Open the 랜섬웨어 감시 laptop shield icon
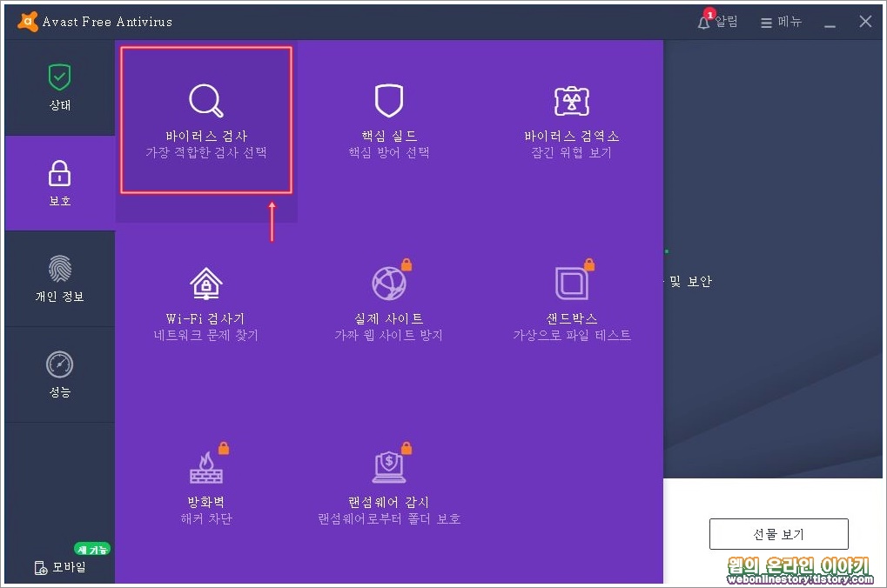This screenshot has height=588, width=887. 388,467
